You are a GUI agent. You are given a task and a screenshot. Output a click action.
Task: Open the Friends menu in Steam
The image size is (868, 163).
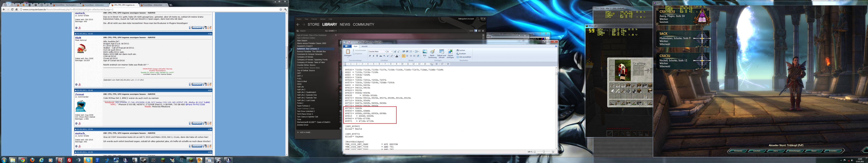[314, 19]
